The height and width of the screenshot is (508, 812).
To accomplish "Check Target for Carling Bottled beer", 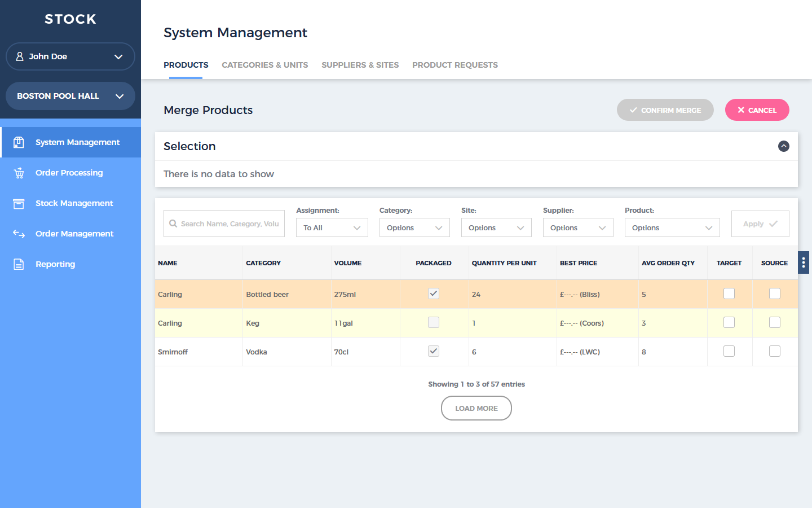I will click(x=729, y=294).
